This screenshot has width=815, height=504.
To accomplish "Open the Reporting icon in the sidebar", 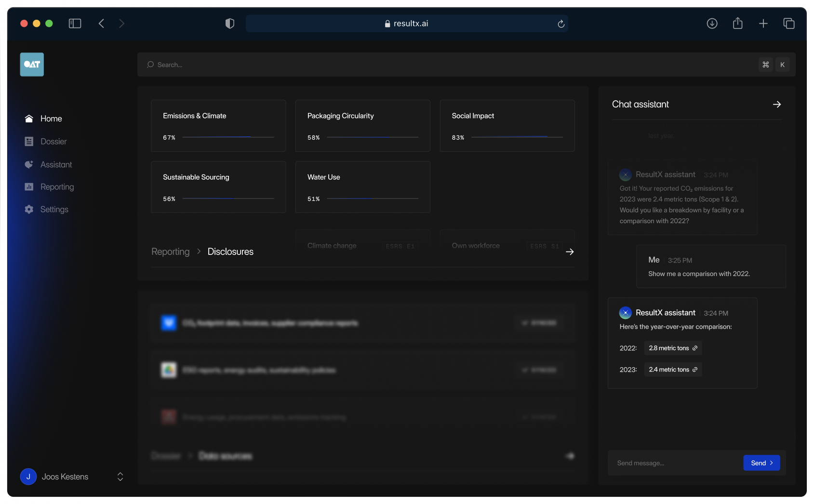I will point(28,187).
